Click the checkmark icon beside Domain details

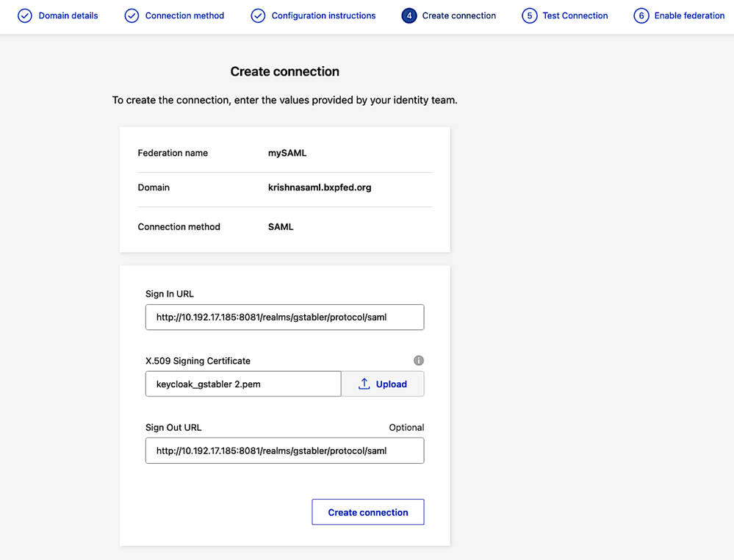pos(25,15)
